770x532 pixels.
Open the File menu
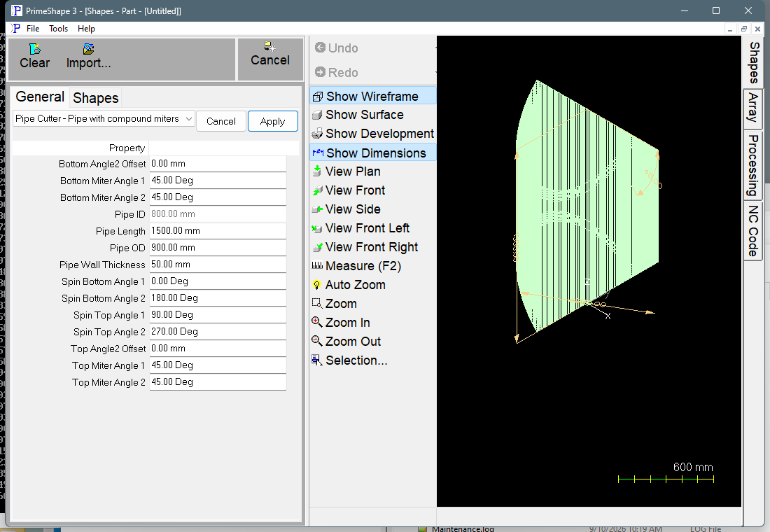tap(33, 29)
